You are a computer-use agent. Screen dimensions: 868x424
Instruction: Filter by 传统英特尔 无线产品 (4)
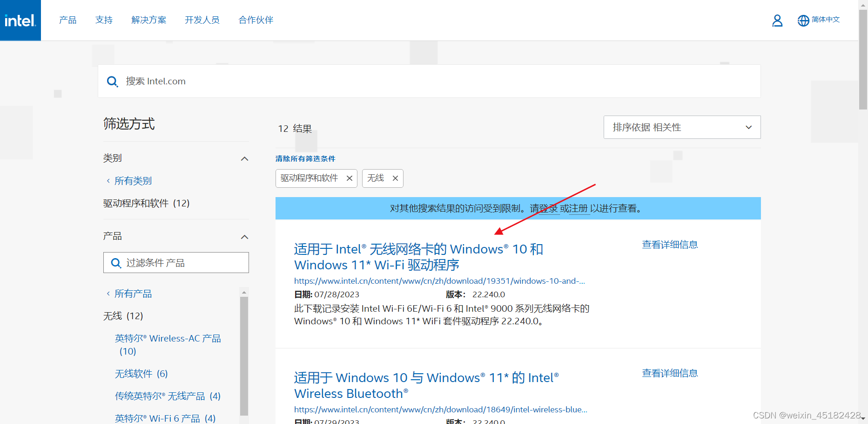(168, 396)
